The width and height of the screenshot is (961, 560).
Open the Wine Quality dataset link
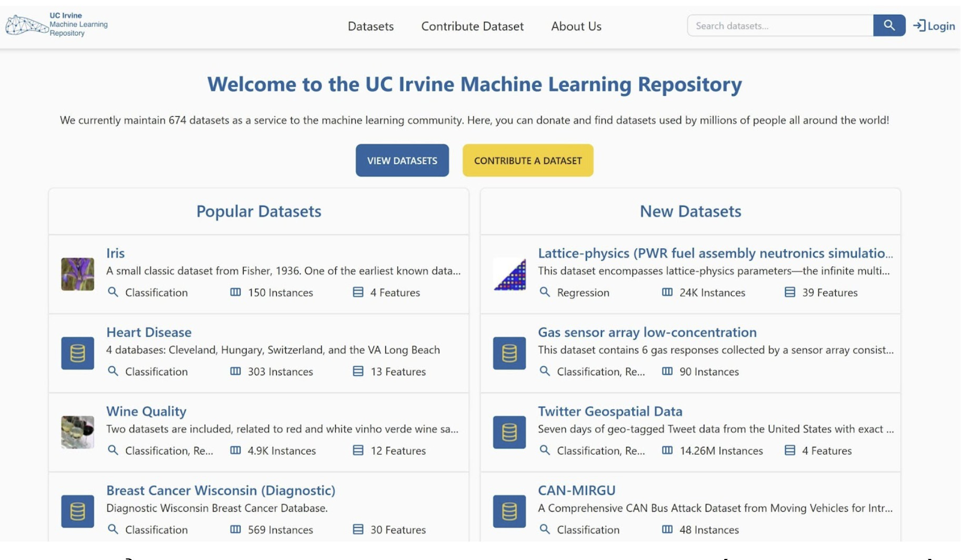pyautogui.click(x=146, y=411)
